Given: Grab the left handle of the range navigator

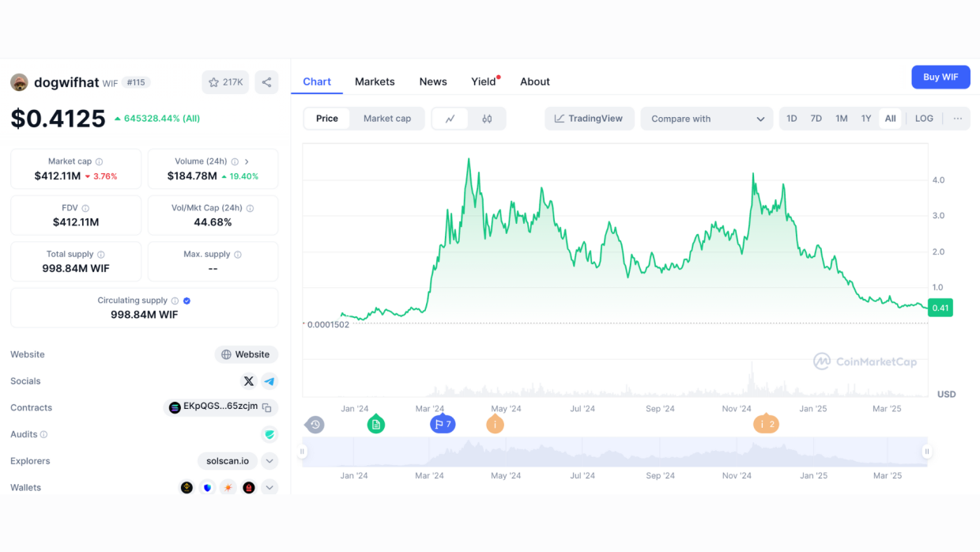Looking at the screenshot, I should [302, 452].
